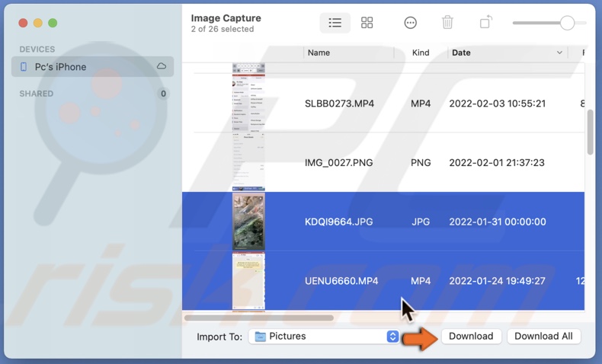Click PNG kind cell of IMG_0027.PNG
Screen dimensions: 602x364
(x=421, y=163)
